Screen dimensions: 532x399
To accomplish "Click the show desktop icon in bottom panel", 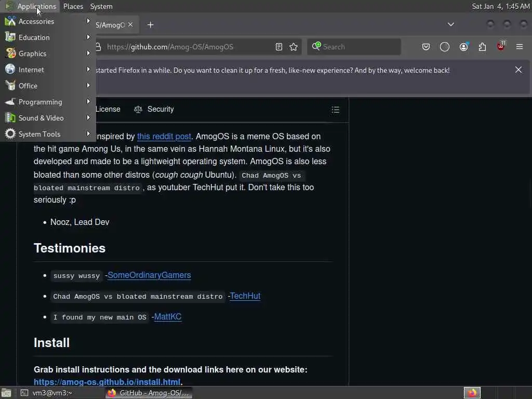I will click(x=6, y=393).
